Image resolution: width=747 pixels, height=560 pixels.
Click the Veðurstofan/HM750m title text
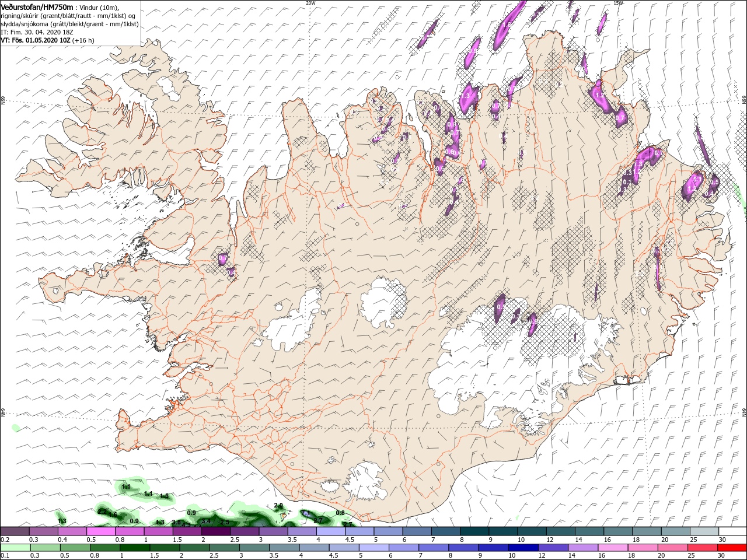pyautogui.click(x=37, y=6)
